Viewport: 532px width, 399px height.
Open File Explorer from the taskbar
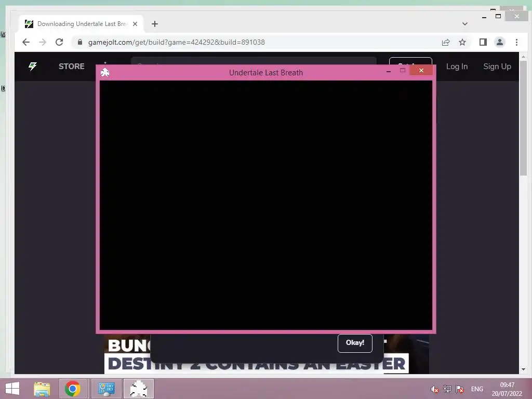[42, 389]
